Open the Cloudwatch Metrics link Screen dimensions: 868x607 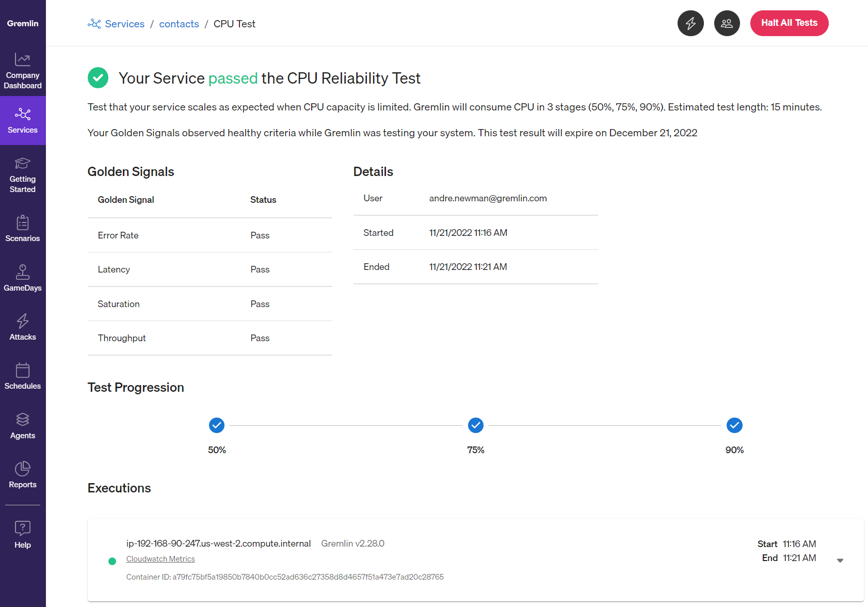tap(160, 559)
